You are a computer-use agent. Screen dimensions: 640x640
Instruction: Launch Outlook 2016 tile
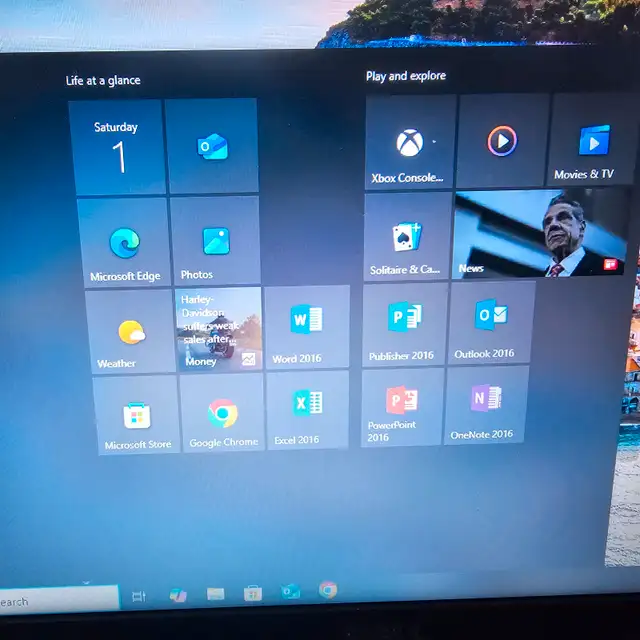(x=490, y=322)
